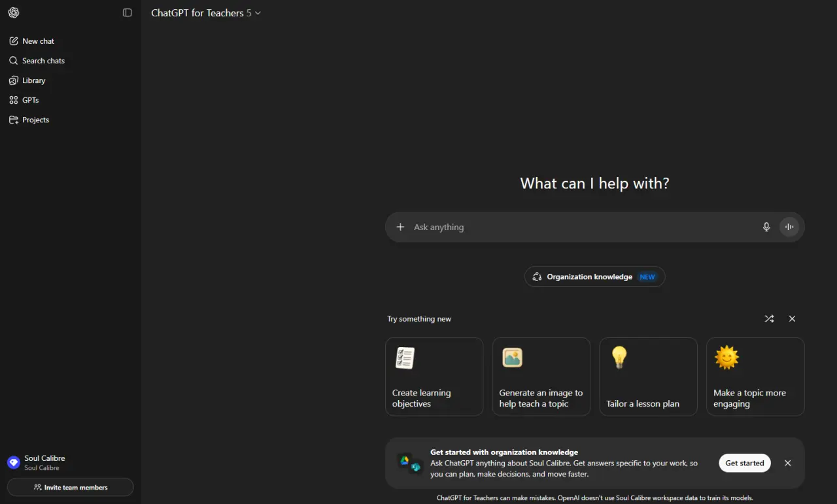
Task: Start voice mode with the waveform icon
Action: pyautogui.click(x=789, y=227)
